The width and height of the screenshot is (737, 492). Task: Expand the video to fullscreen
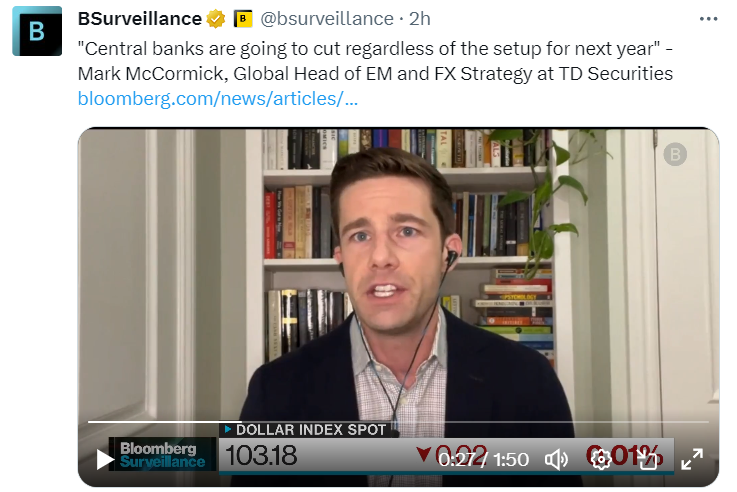point(692,459)
